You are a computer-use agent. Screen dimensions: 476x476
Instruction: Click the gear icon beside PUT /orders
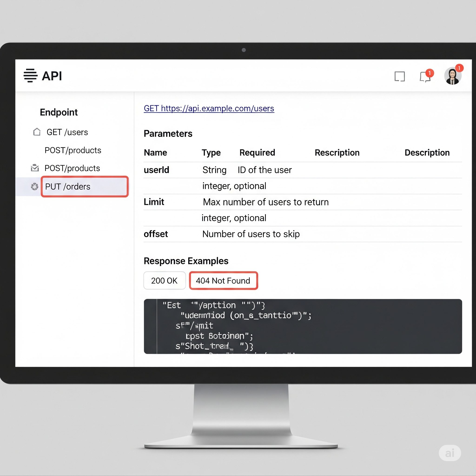pyautogui.click(x=34, y=186)
